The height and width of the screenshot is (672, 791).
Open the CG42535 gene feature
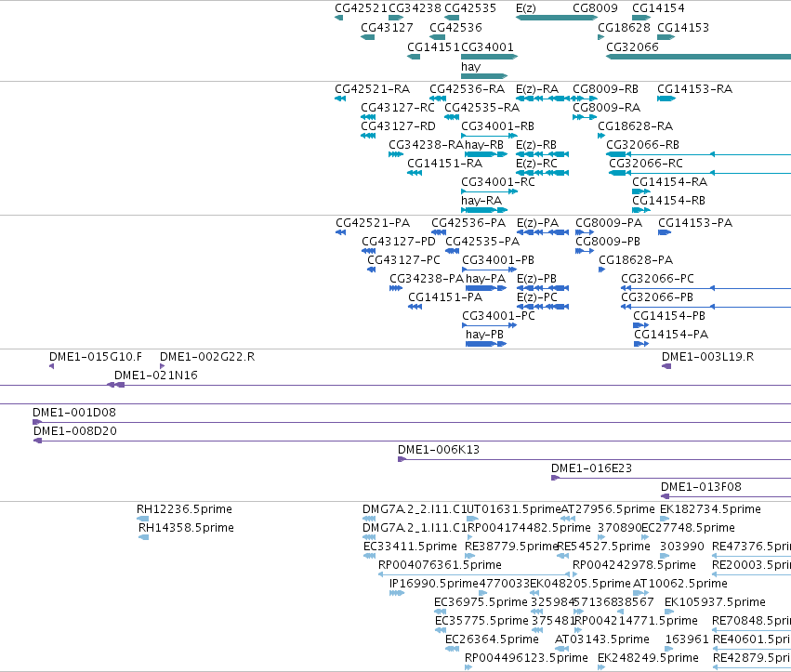(452, 19)
